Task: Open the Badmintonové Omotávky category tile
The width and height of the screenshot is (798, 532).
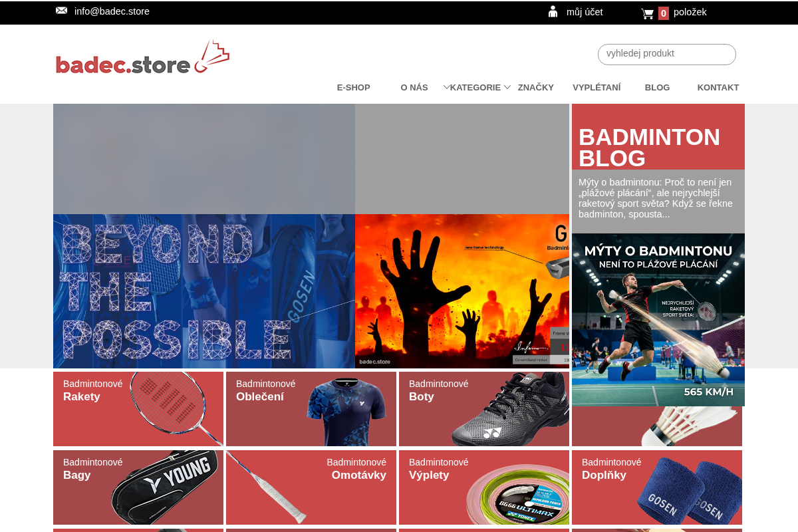Action: [311, 487]
